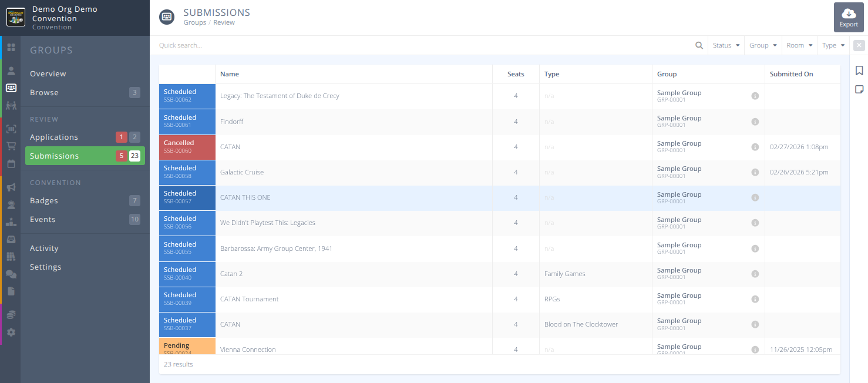Open Browse in Groups menu
868x383 pixels.
click(85, 92)
